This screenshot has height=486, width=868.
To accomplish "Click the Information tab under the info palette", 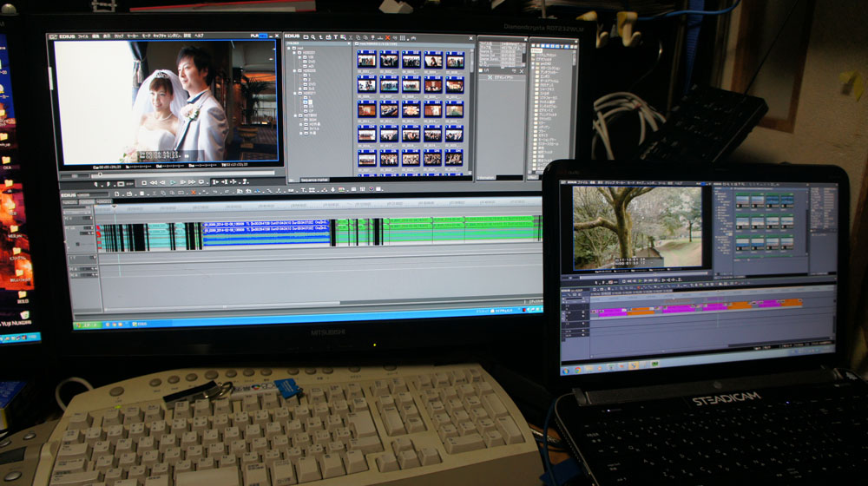I will point(486,177).
